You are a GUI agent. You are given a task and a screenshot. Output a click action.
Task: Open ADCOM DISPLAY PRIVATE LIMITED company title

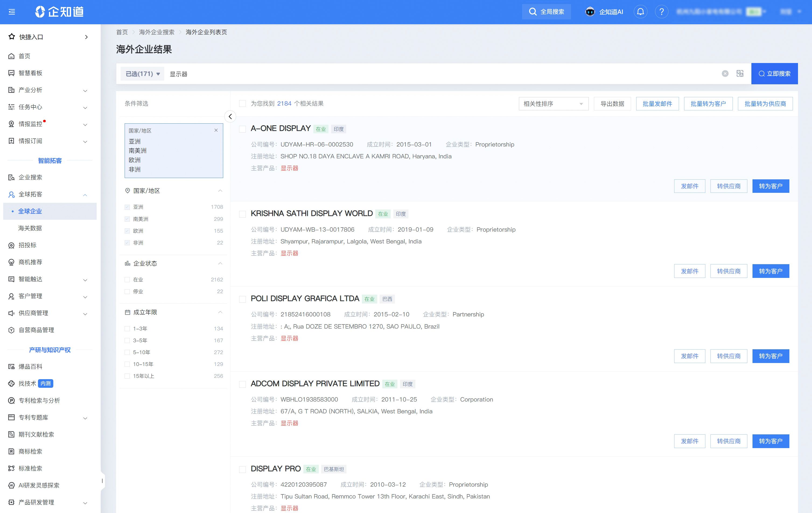point(315,383)
